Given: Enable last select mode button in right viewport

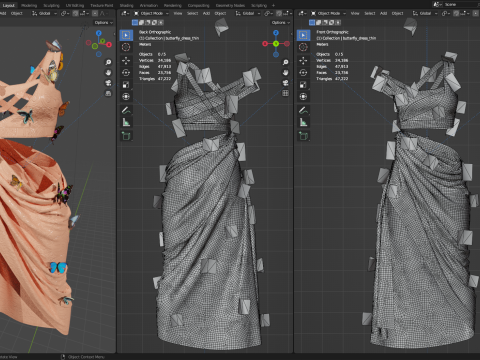Looking at the screenshot, I should point(338,22).
